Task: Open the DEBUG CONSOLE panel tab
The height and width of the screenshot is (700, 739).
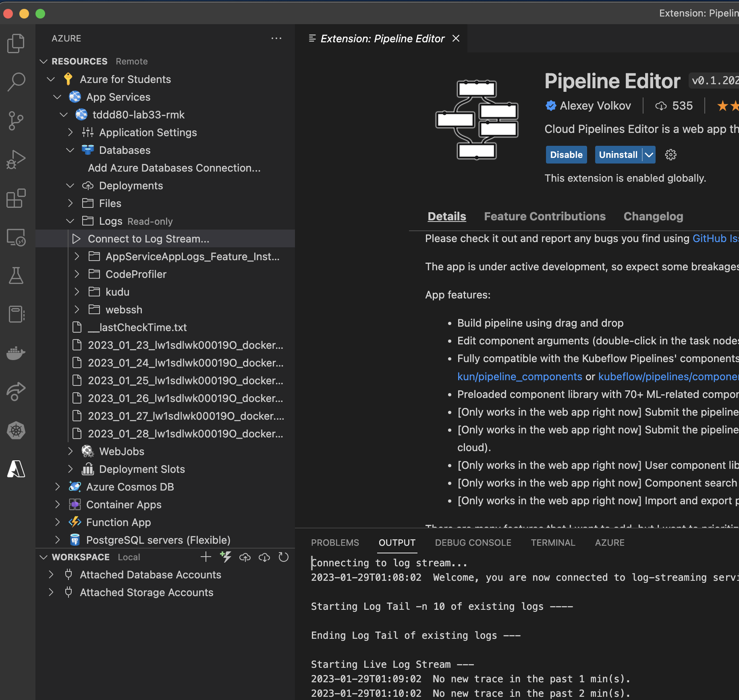Action: (x=473, y=543)
